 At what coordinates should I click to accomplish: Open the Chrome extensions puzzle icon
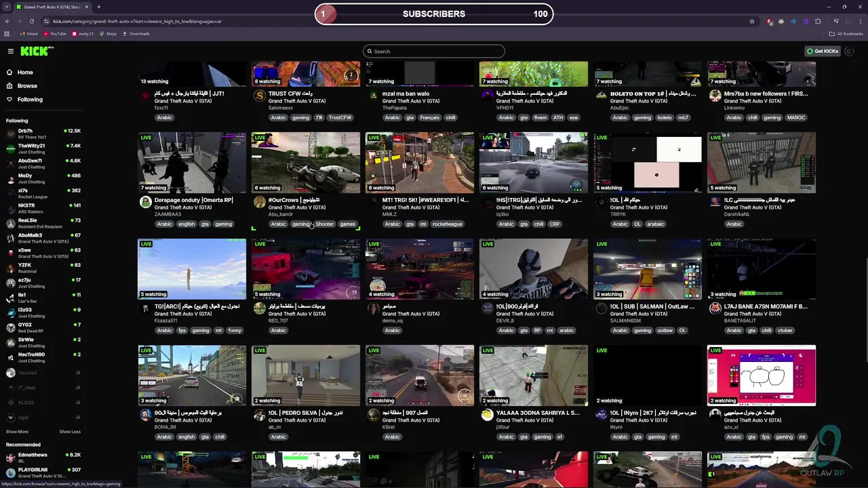point(818,21)
